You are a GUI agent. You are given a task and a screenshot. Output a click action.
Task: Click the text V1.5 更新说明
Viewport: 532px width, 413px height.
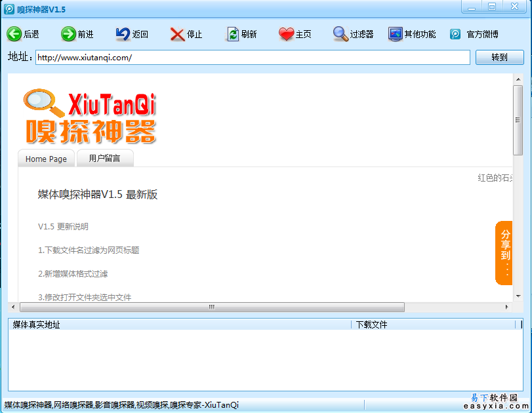[x=63, y=227]
